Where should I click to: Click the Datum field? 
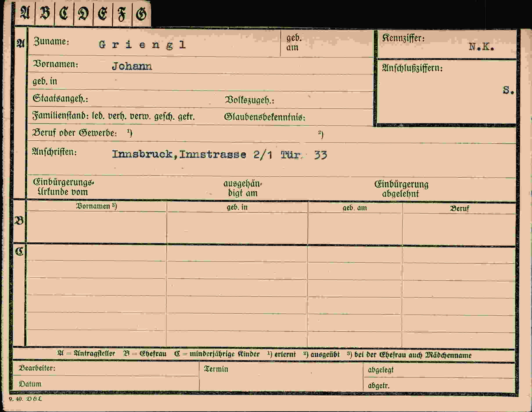click(106, 384)
